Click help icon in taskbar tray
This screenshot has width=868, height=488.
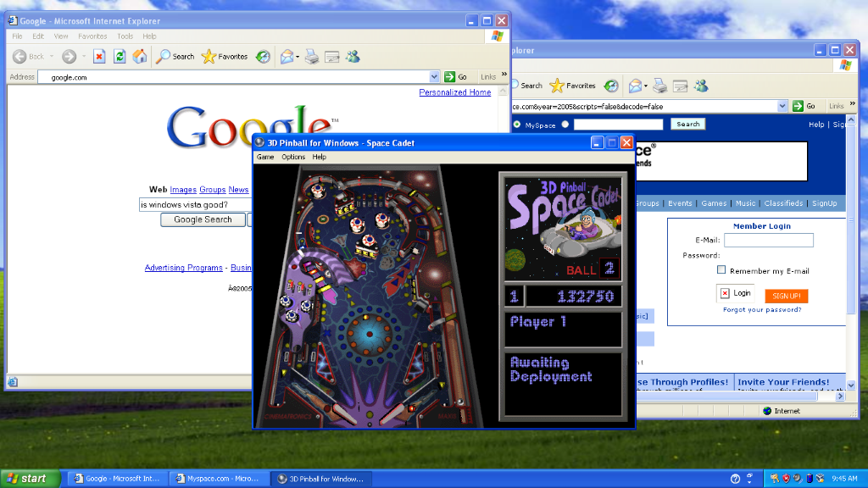(735, 479)
